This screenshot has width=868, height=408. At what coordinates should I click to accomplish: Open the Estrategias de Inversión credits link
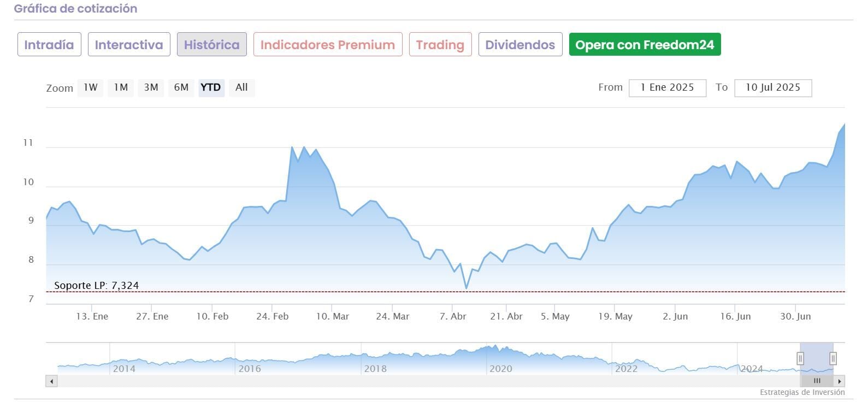[x=802, y=393]
